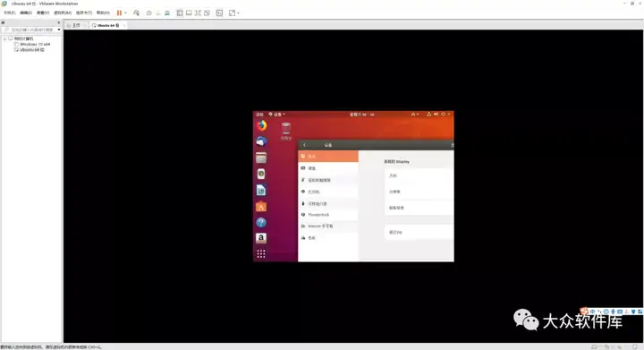Click the volume icon in Ubuntu top bar
Viewport: 644px width, 350px height.
click(x=436, y=115)
